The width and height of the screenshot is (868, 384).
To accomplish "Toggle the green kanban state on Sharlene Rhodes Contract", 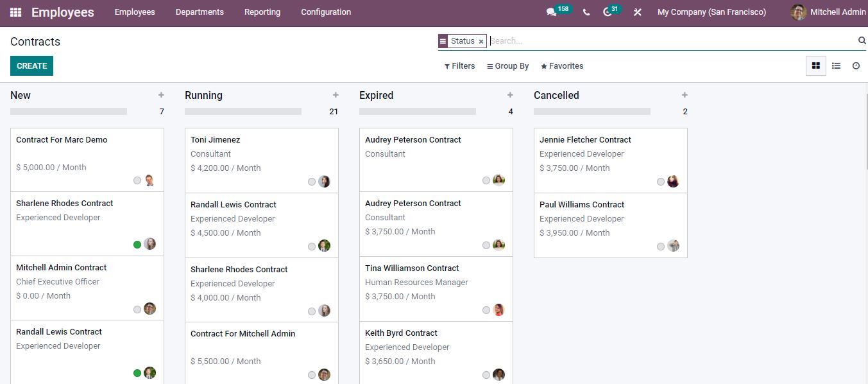I will (137, 244).
